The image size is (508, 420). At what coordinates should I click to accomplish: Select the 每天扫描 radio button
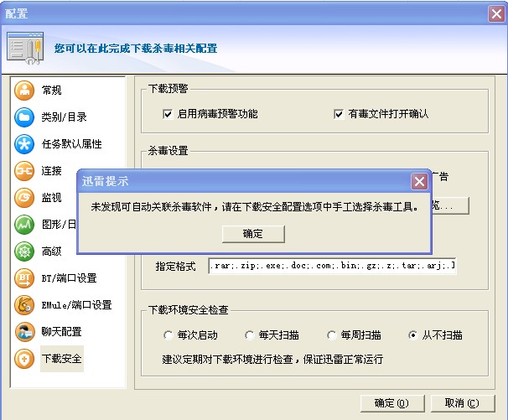tap(250, 335)
